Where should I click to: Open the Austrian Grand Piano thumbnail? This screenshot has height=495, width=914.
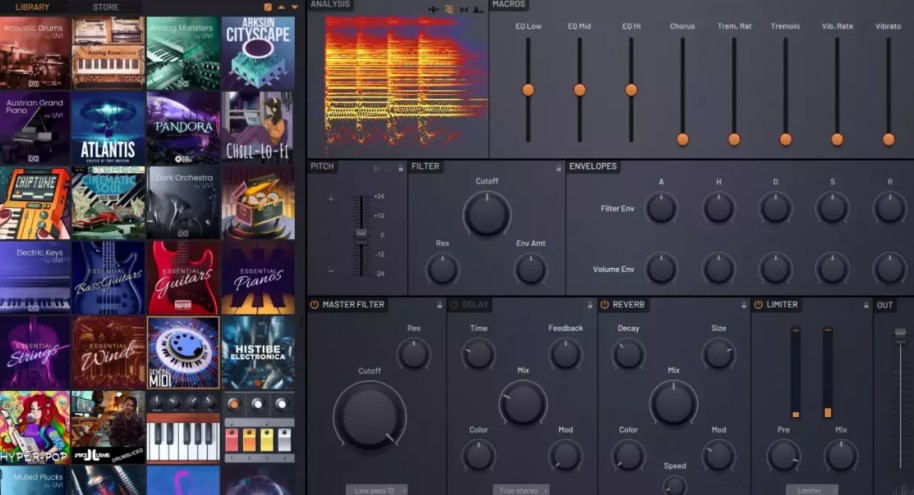coord(35,128)
